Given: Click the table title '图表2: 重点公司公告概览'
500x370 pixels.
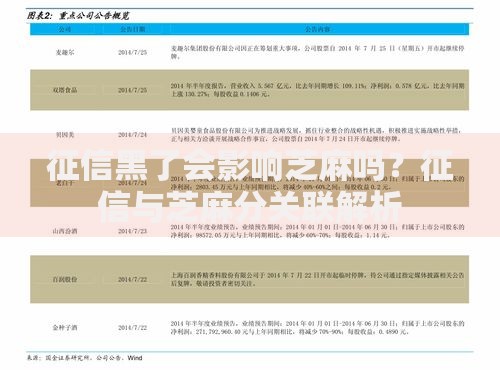Looking at the screenshot, I should click(x=78, y=16).
